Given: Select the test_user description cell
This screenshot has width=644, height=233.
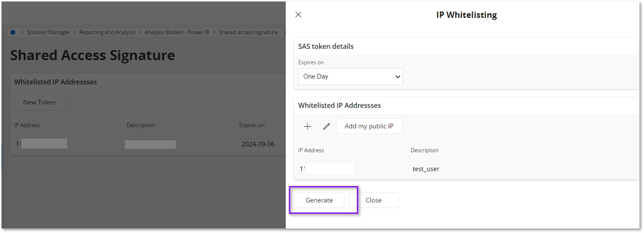Looking at the screenshot, I should 426,169.
